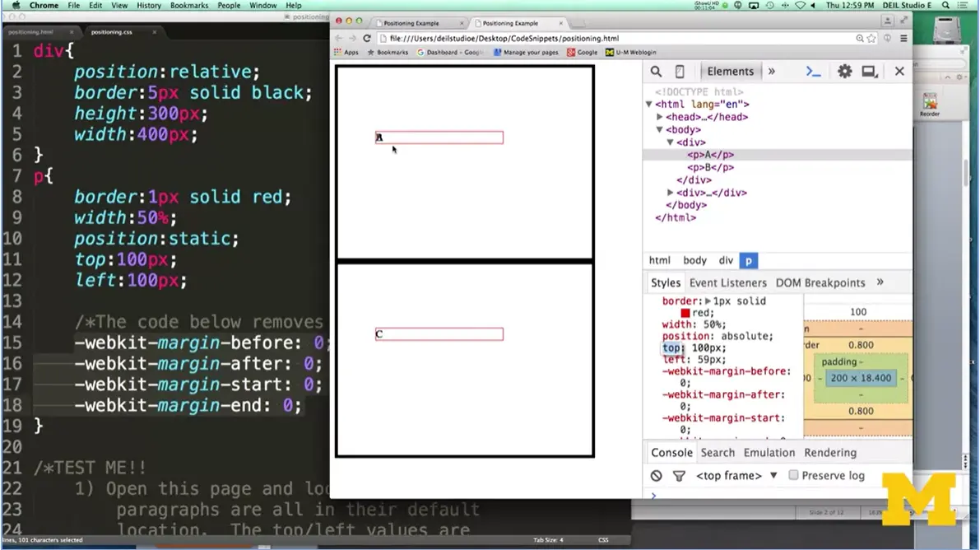Switch to the Event Listeners tab

point(727,282)
